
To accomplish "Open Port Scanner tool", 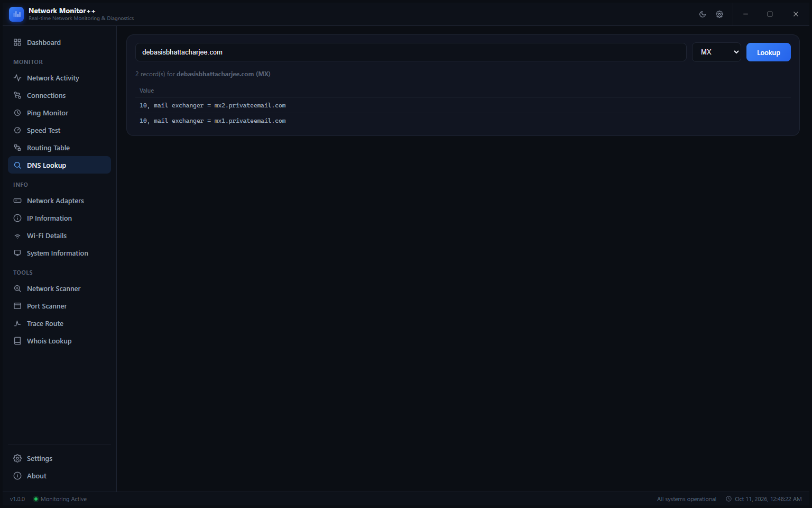I will click(x=59, y=306).
